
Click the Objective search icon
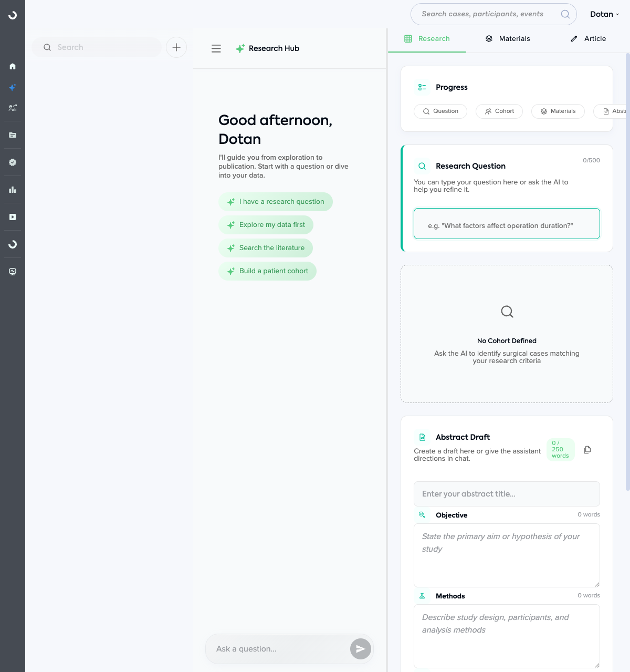pos(422,515)
